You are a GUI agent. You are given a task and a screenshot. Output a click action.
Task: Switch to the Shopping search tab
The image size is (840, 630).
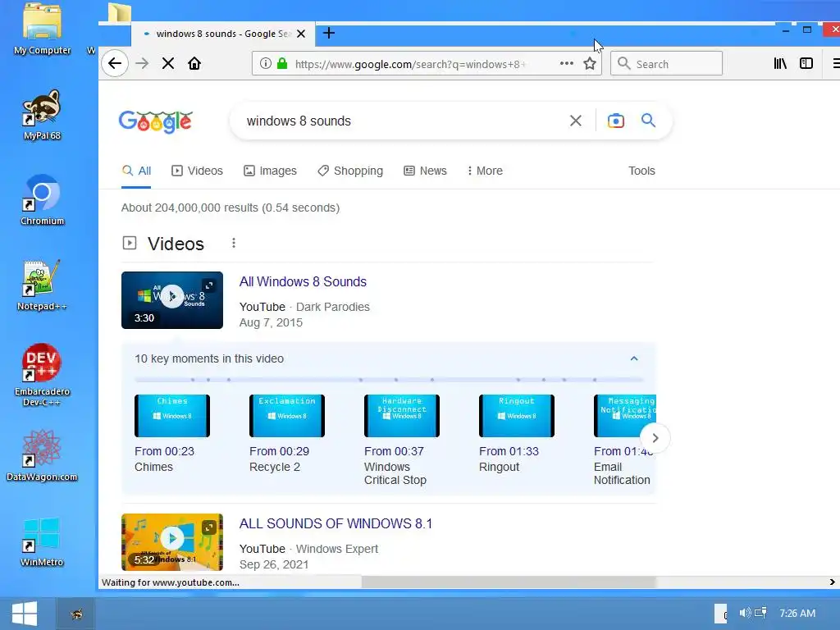tap(350, 171)
